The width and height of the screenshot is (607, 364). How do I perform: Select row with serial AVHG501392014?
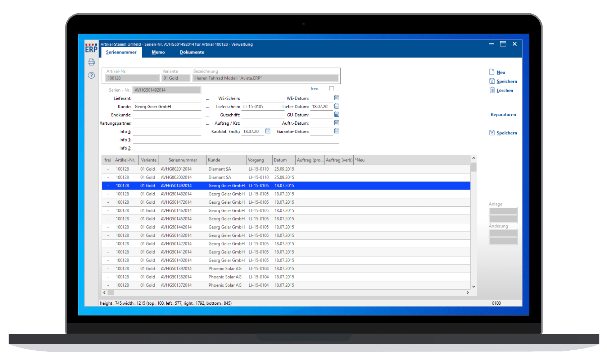[x=286, y=268]
